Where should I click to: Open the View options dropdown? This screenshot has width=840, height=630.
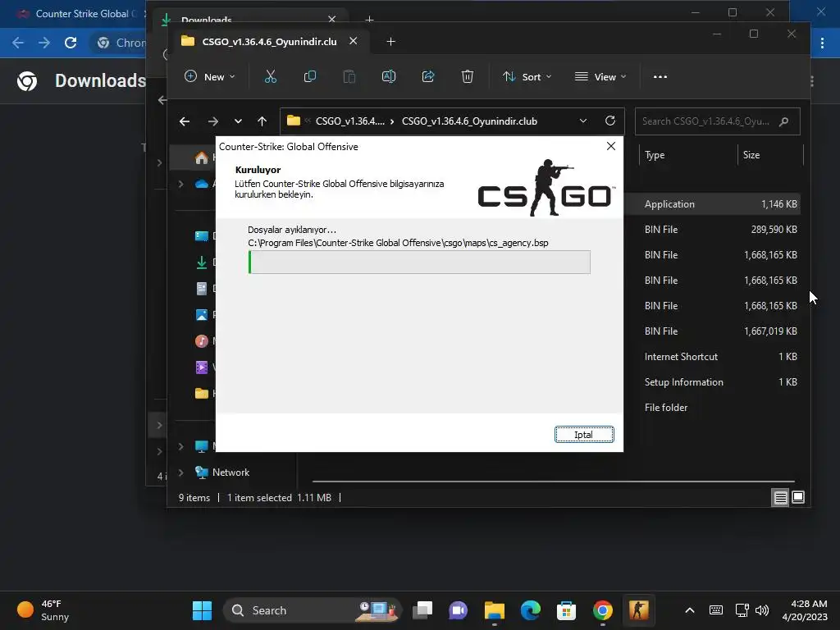[x=600, y=76]
